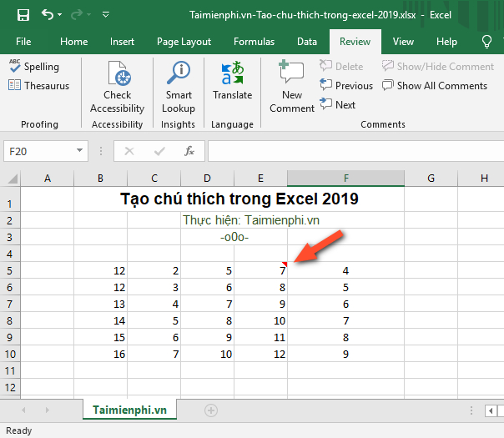This screenshot has height=438, width=504.
Task: Add a new sheet with plus icon
Action: click(x=211, y=410)
